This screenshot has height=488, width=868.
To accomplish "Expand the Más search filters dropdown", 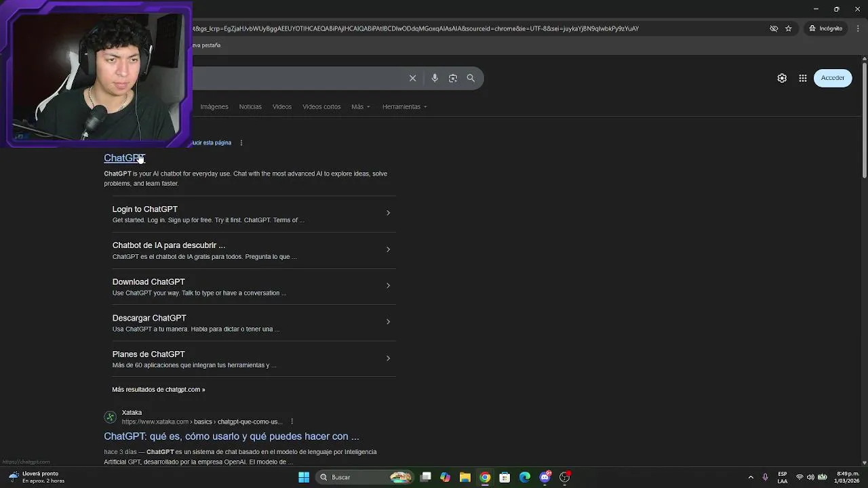I will (x=361, y=106).
